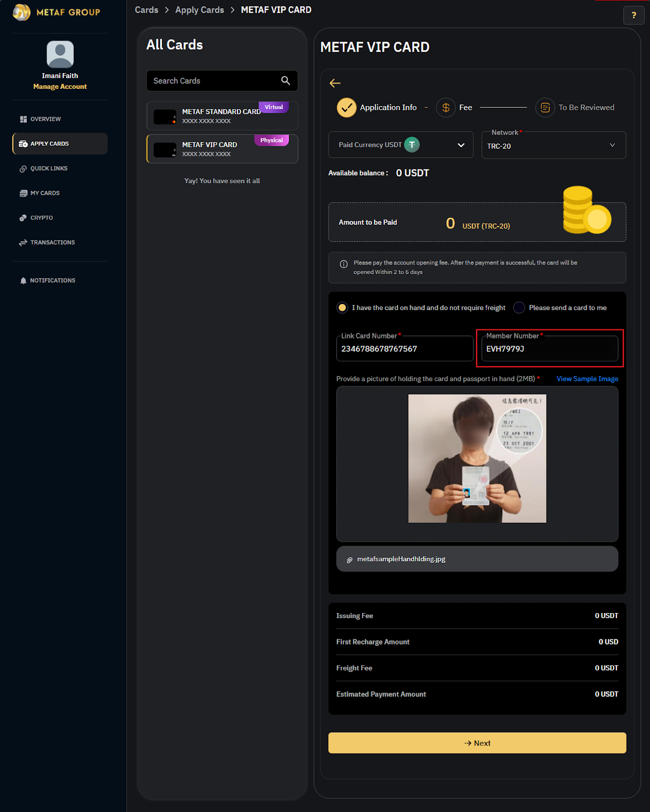Click the Overview grid icon
This screenshot has height=812, width=650.
[23, 119]
